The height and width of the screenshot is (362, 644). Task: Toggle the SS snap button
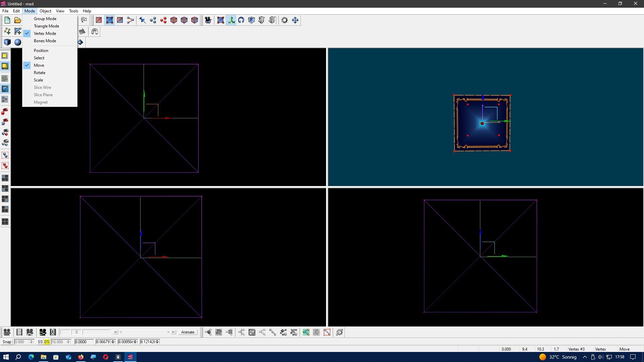coord(40,342)
